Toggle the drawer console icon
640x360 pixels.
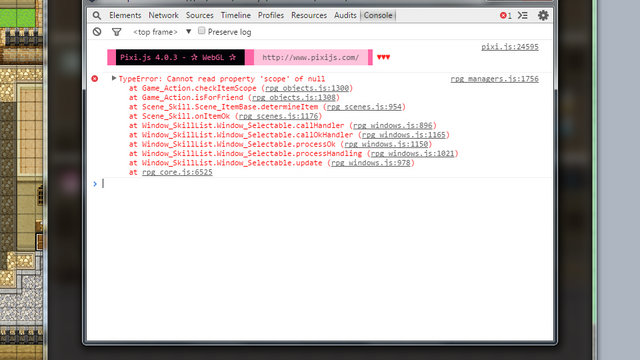pyautogui.click(x=523, y=16)
